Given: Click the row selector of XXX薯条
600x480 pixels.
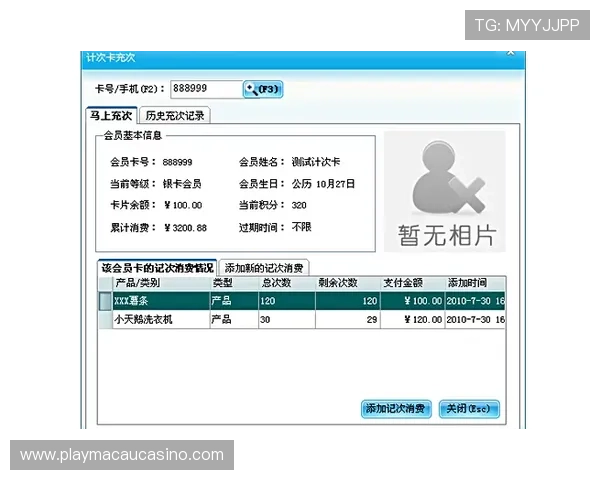Looking at the screenshot, I should pyautogui.click(x=105, y=301).
